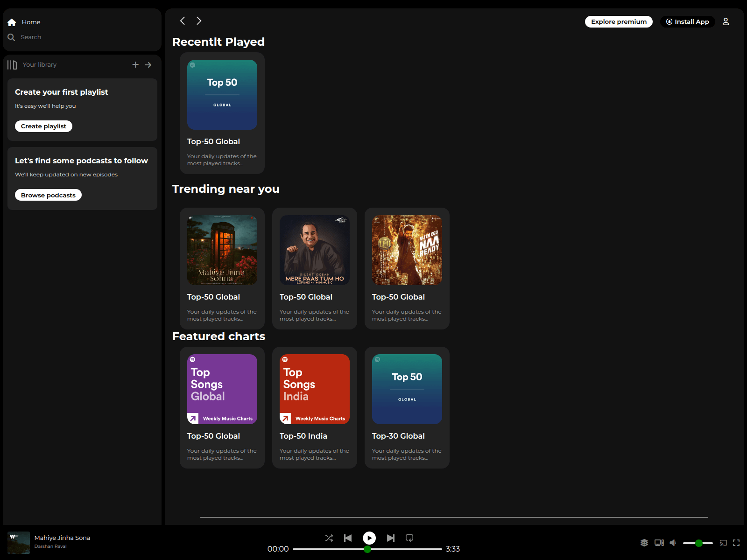The image size is (747, 560).
Task: Open user profile icon
Action: (x=726, y=21)
